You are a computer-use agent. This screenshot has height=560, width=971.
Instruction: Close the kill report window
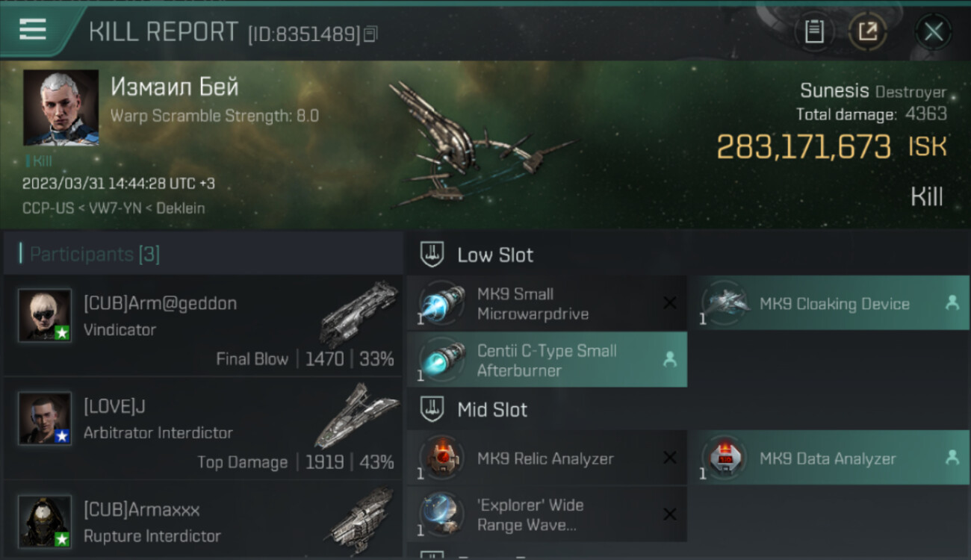point(933,32)
